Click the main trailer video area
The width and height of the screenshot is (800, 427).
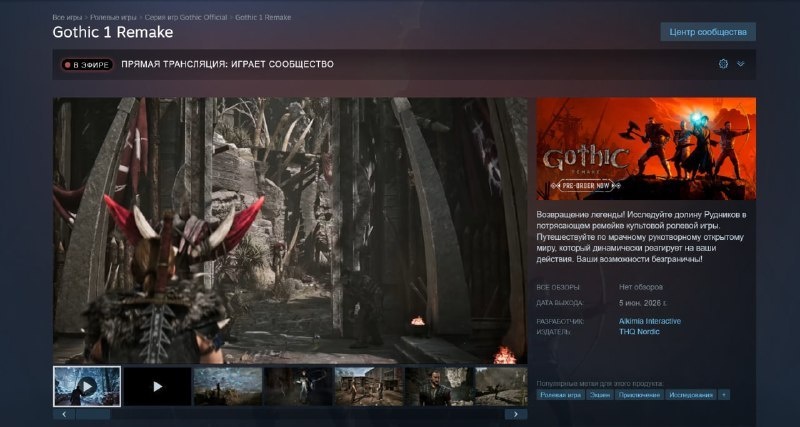click(x=290, y=231)
